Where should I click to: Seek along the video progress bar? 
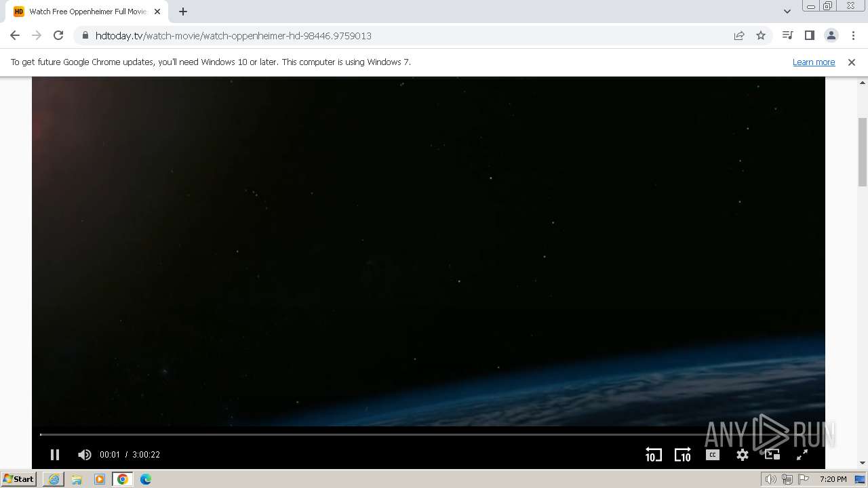pyautogui.click(x=428, y=434)
